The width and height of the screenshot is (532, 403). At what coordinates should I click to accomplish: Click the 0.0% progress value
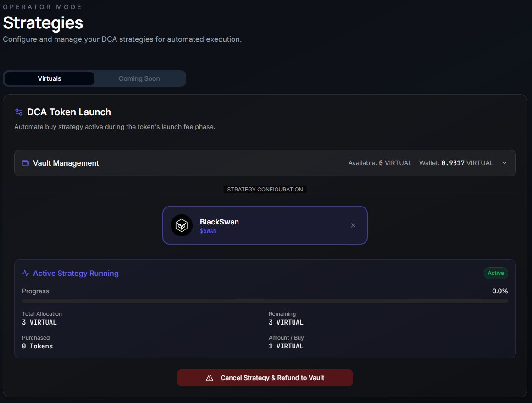point(500,291)
